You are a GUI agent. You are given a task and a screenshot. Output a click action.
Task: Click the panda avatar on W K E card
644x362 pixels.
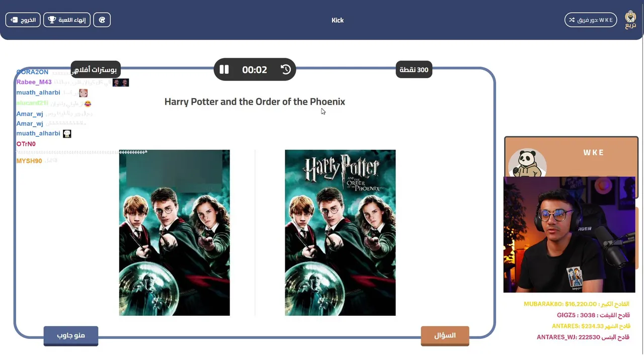point(527,164)
